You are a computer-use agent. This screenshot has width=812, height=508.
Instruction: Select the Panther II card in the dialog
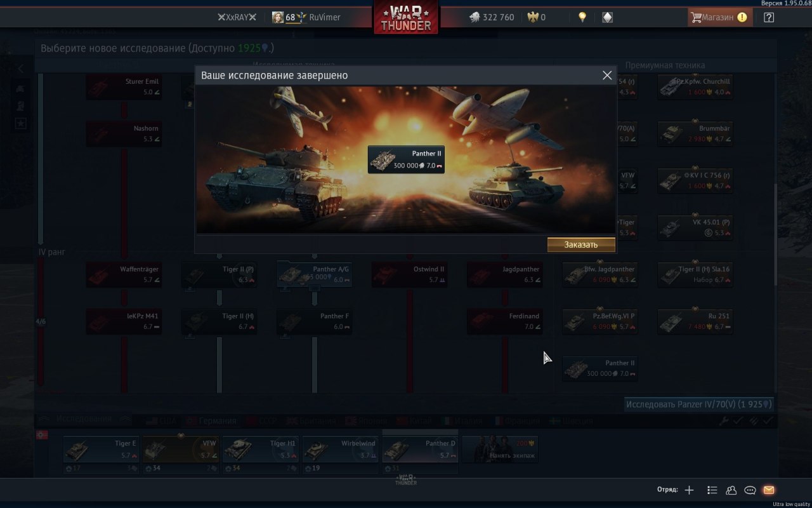point(406,159)
